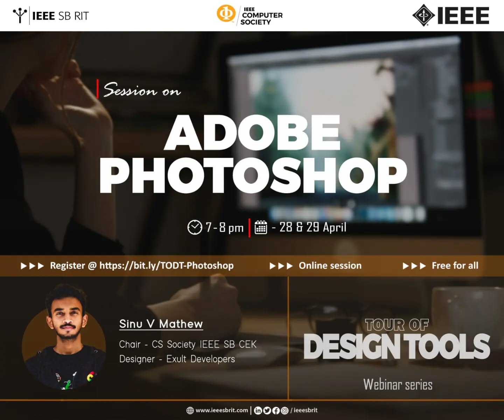The width and height of the screenshot is (504, 420).
Task: Open the www.ieeesbrit.com website link
Action: [222, 410]
